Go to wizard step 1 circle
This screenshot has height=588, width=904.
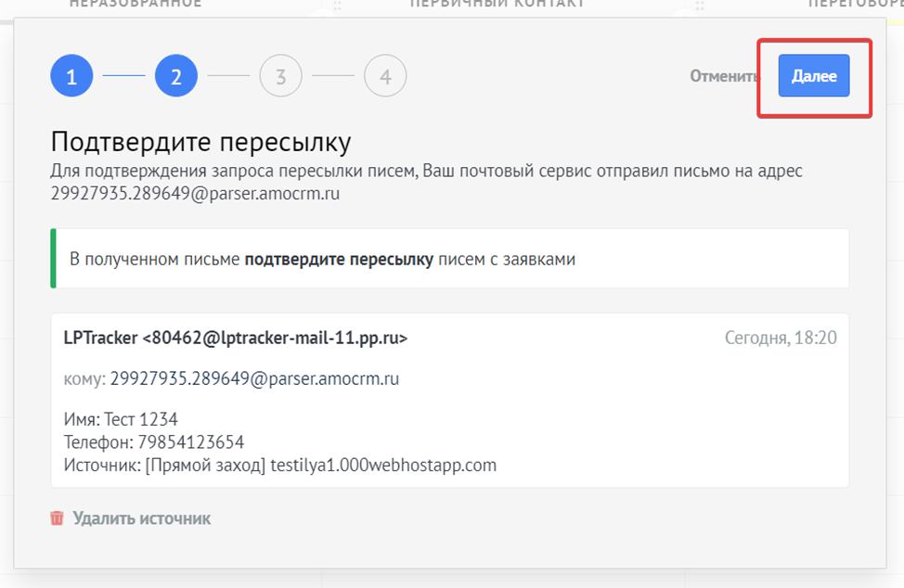pos(71,76)
